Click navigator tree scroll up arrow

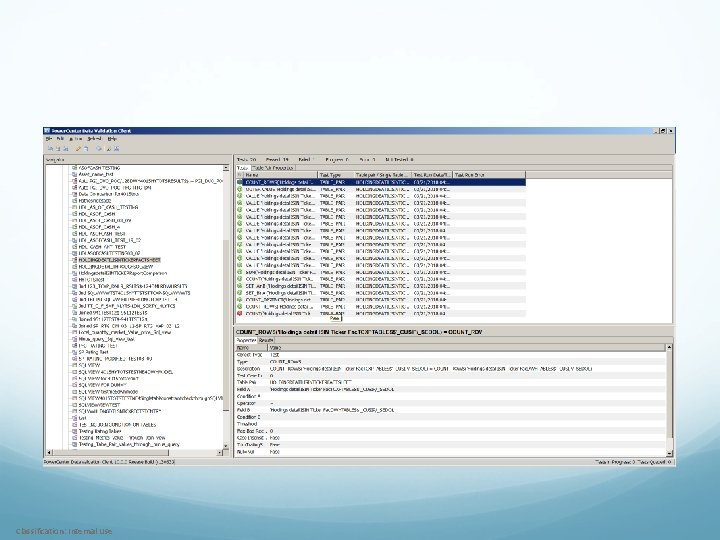coord(225,169)
